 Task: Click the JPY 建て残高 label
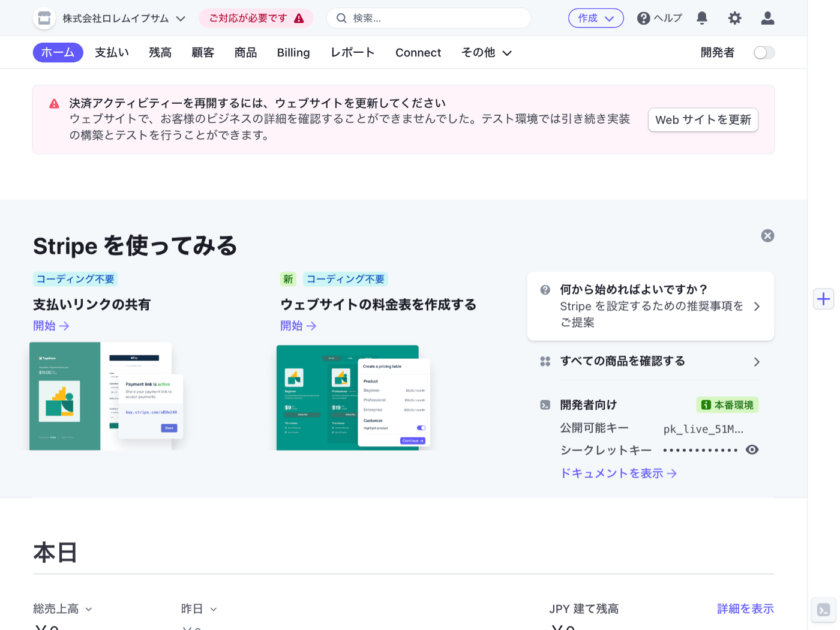(x=584, y=609)
